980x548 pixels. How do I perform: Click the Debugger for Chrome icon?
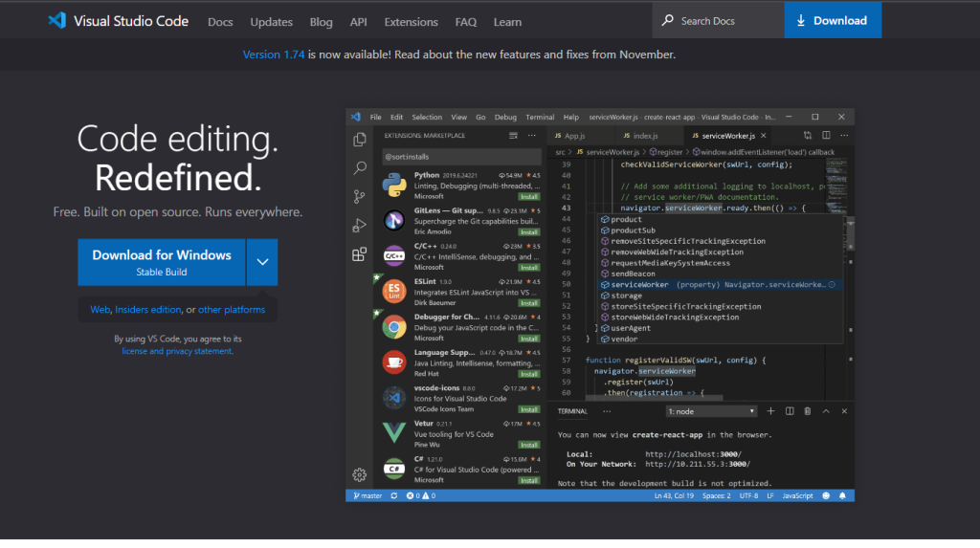[x=394, y=327]
